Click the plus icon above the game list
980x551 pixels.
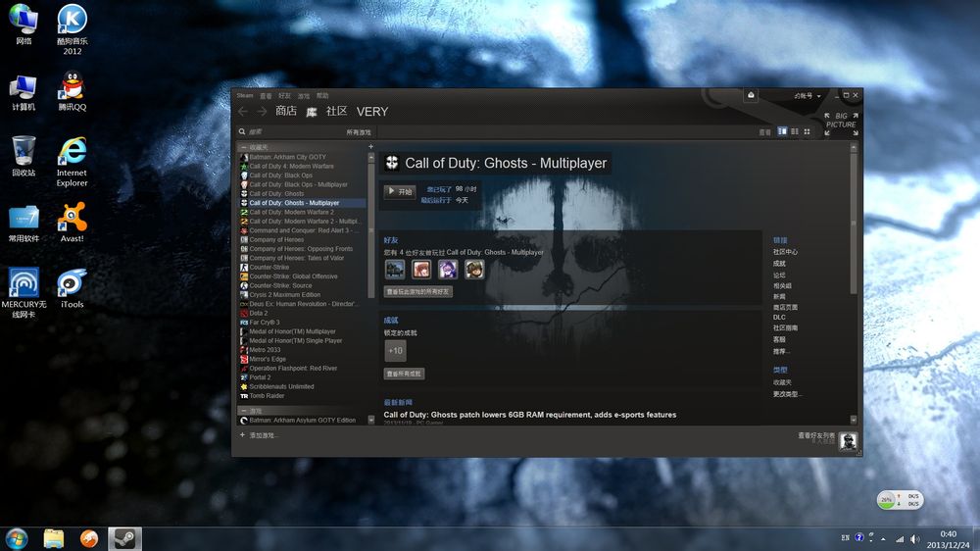(x=370, y=147)
